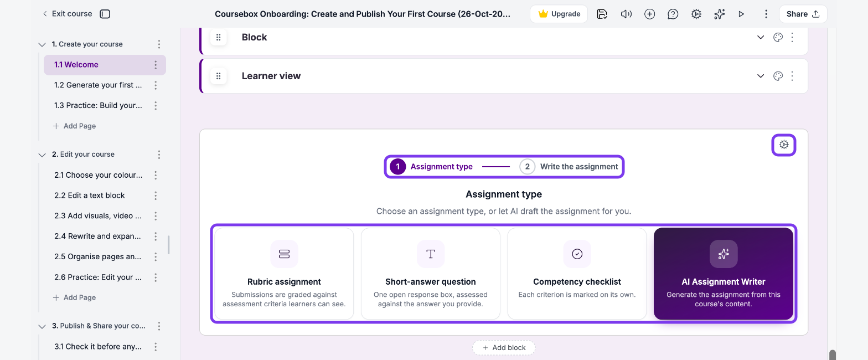Screen dimensions: 868x360
Task: Open options menu for 1.1 Welcome
Action: [x=156, y=65]
